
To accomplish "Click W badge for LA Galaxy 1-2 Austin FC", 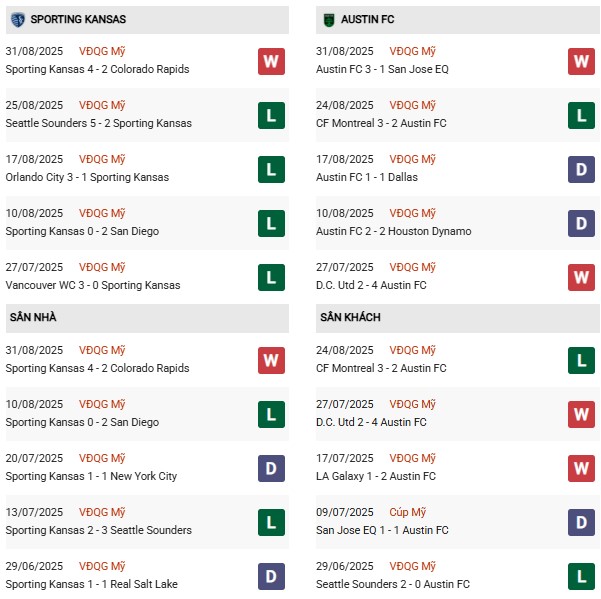I will pyautogui.click(x=581, y=468).
